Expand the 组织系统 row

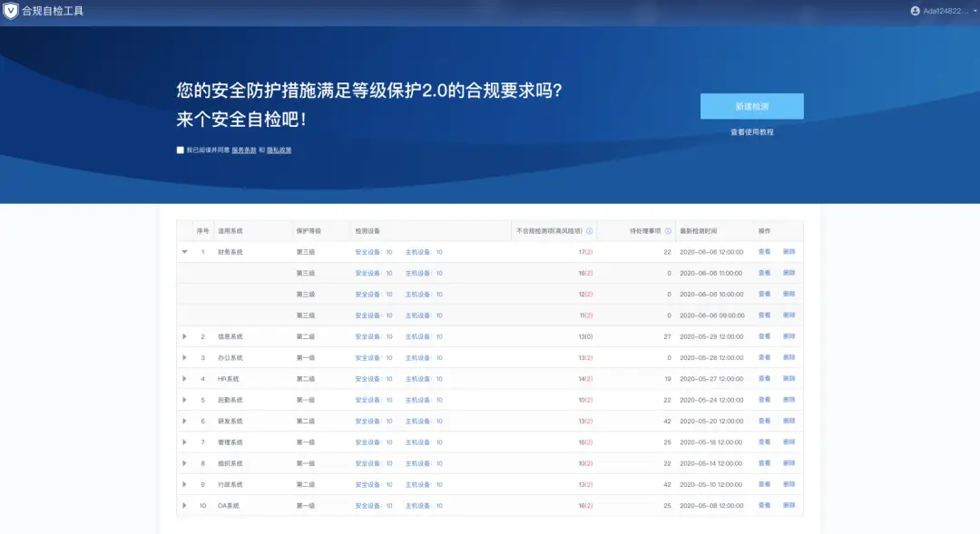184,463
